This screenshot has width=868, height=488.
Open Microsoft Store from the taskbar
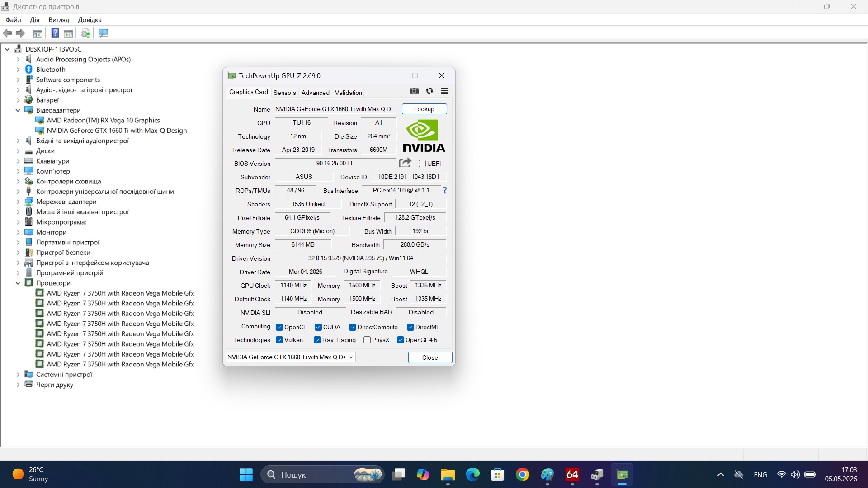coord(498,474)
